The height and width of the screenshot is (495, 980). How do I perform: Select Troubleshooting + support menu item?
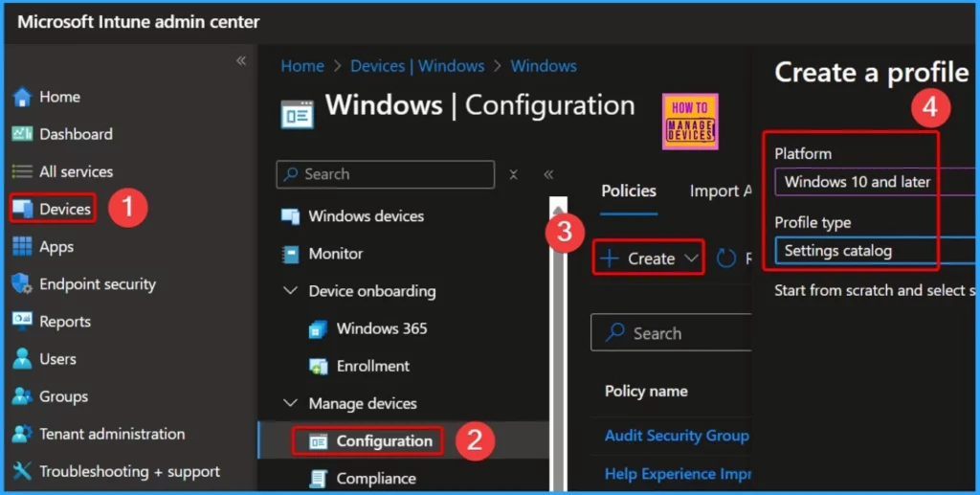coord(129,471)
